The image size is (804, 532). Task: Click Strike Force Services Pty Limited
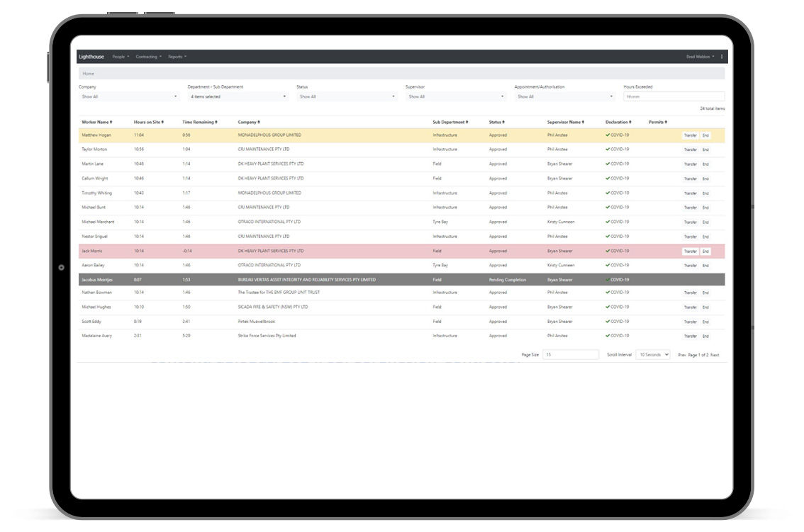coord(267,336)
